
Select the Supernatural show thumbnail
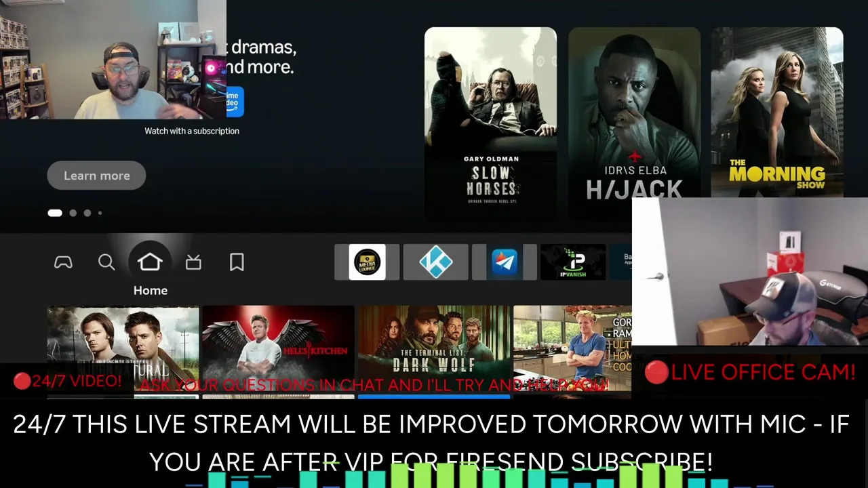click(x=123, y=349)
